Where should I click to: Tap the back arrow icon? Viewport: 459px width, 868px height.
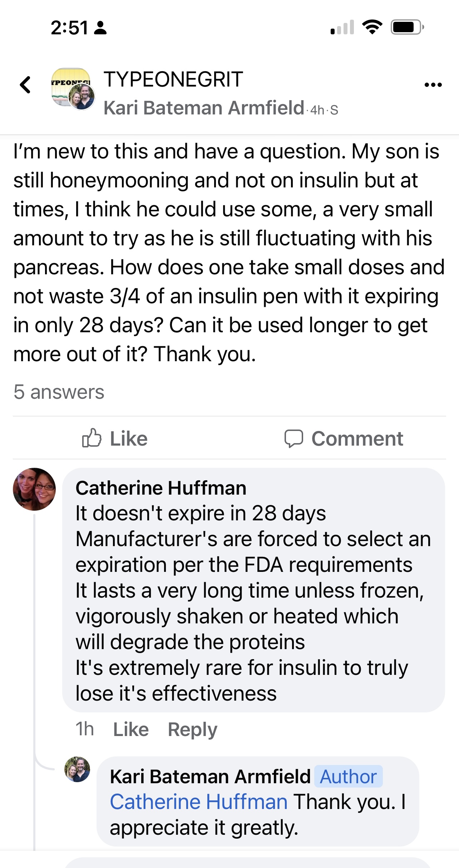(25, 85)
